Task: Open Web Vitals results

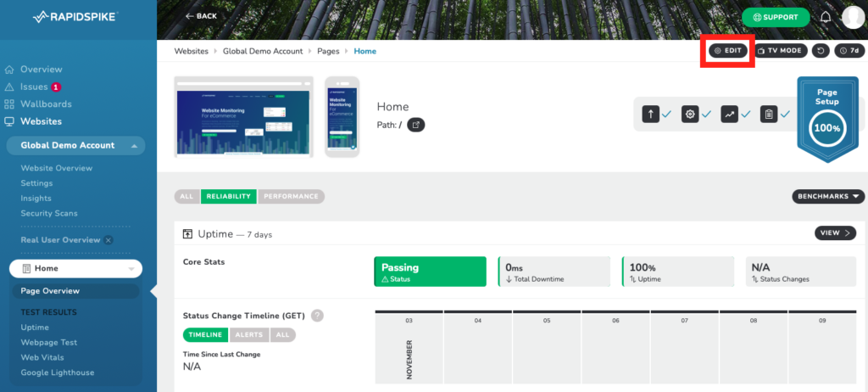Action: point(42,357)
